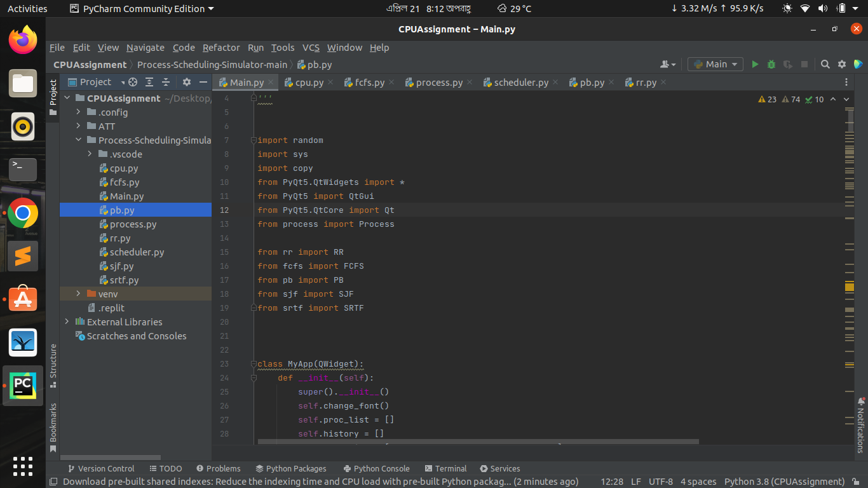Click the 10 typos indicator
868x488 pixels.
tap(815, 99)
